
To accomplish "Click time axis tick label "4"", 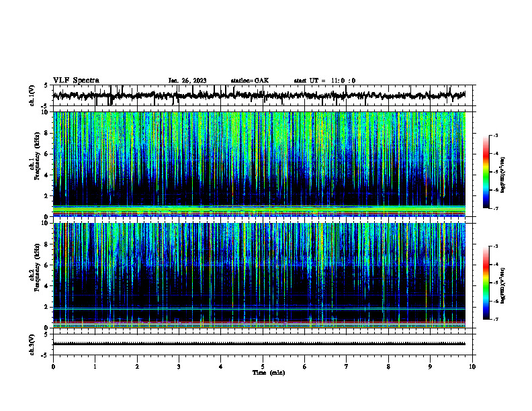I will pyautogui.click(x=221, y=367).
